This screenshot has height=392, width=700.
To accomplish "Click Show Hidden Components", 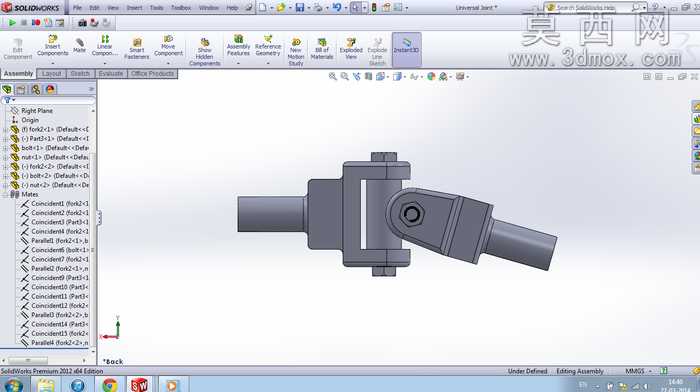I will click(204, 52).
